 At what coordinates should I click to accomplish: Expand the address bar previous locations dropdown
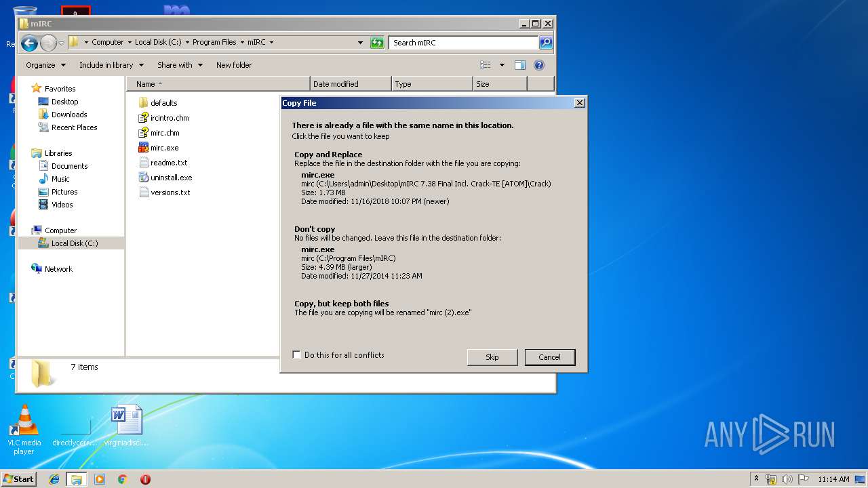click(360, 43)
